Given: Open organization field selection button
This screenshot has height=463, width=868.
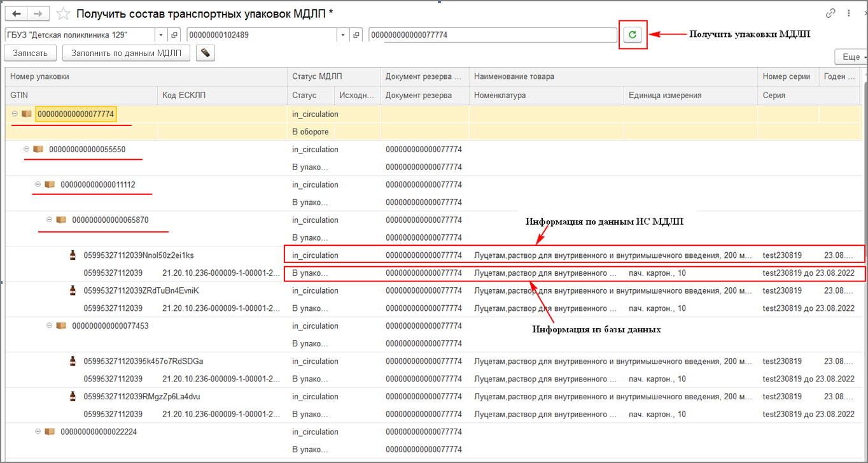Looking at the screenshot, I should [176, 35].
